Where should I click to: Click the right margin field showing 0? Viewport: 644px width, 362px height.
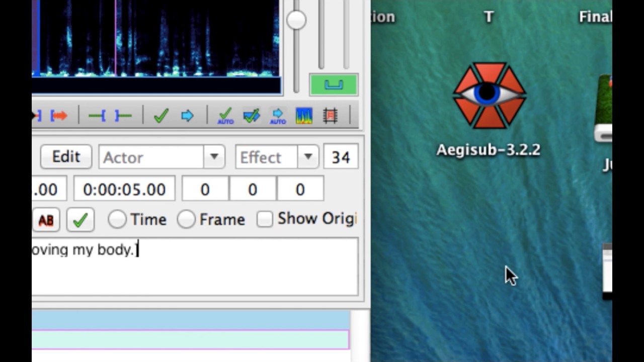click(x=253, y=189)
